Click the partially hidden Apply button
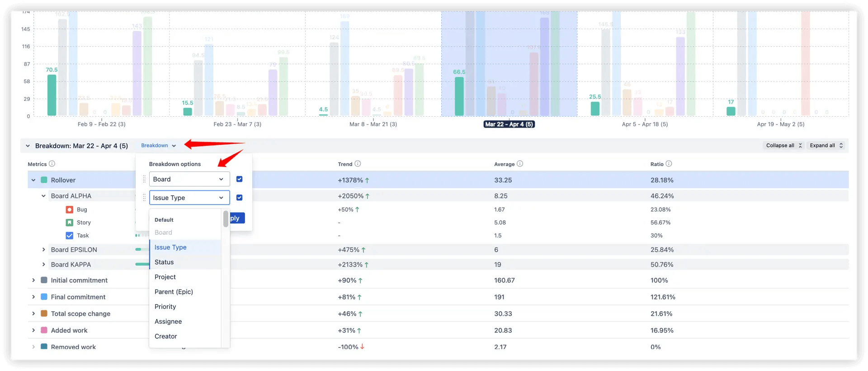This screenshot has width=868, height=371. (237, 218)
